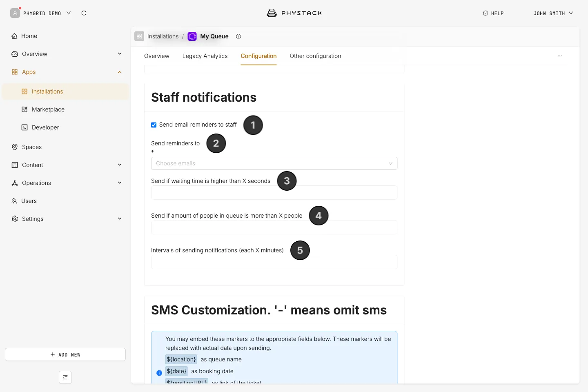Click the purple My Queue app icon
The height and width of the screenshot is (392, 588).
[192, 36]
